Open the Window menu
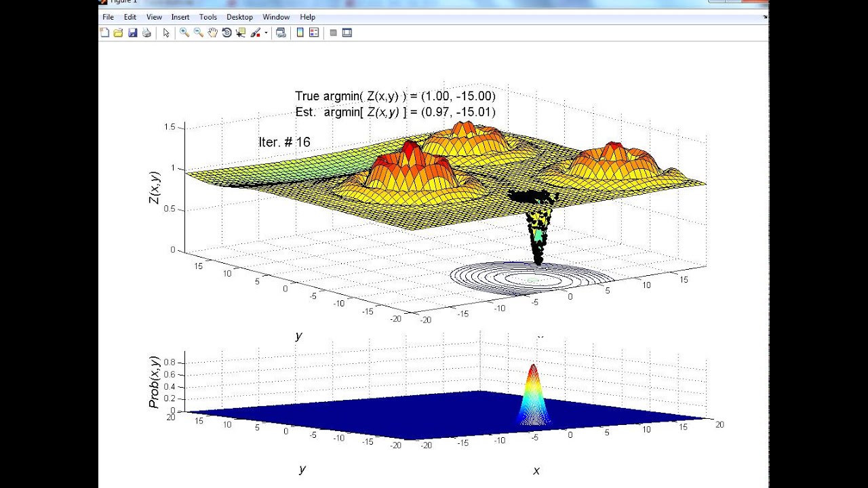 tap(276, 17)
